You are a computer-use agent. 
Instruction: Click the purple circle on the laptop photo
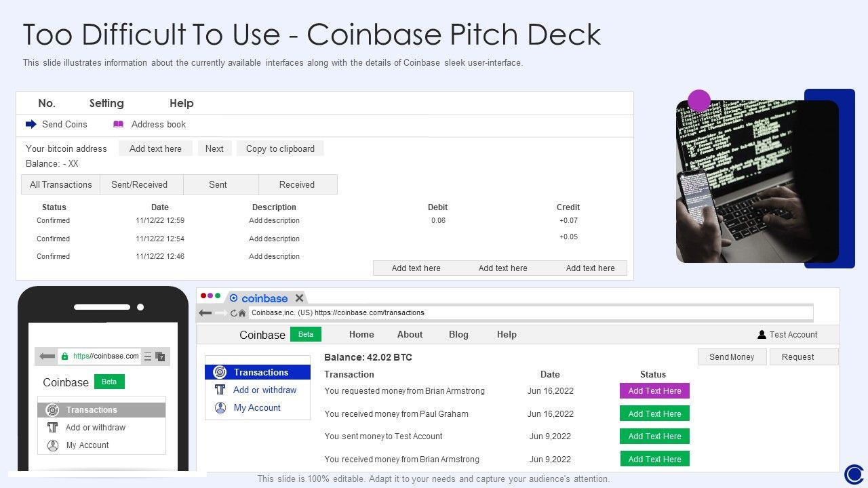click(699, 101)
